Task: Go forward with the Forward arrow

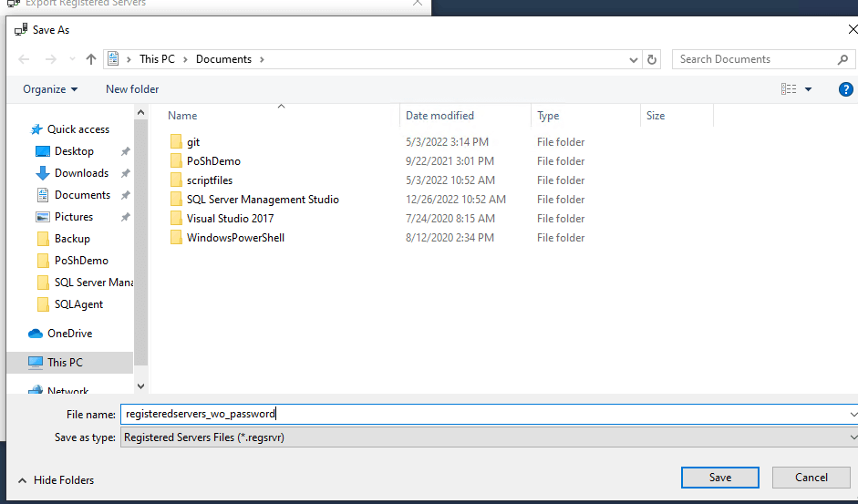Action: [50, 59]
